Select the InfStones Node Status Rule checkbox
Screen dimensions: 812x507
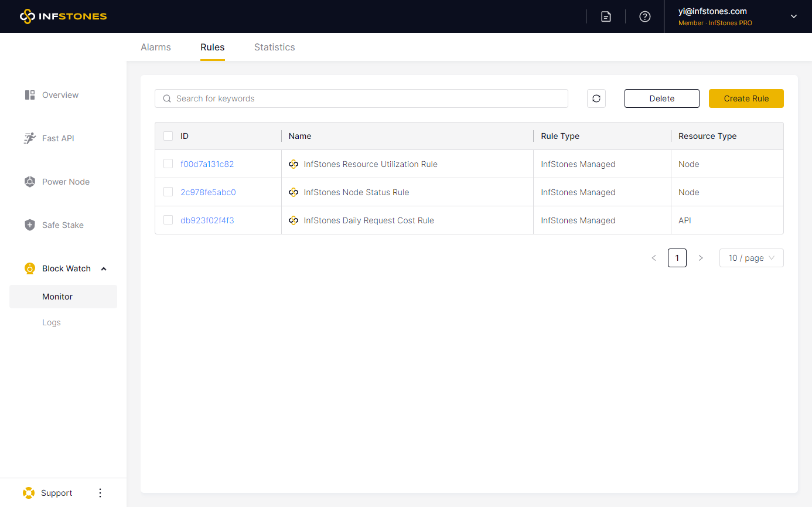click(168, 192)
